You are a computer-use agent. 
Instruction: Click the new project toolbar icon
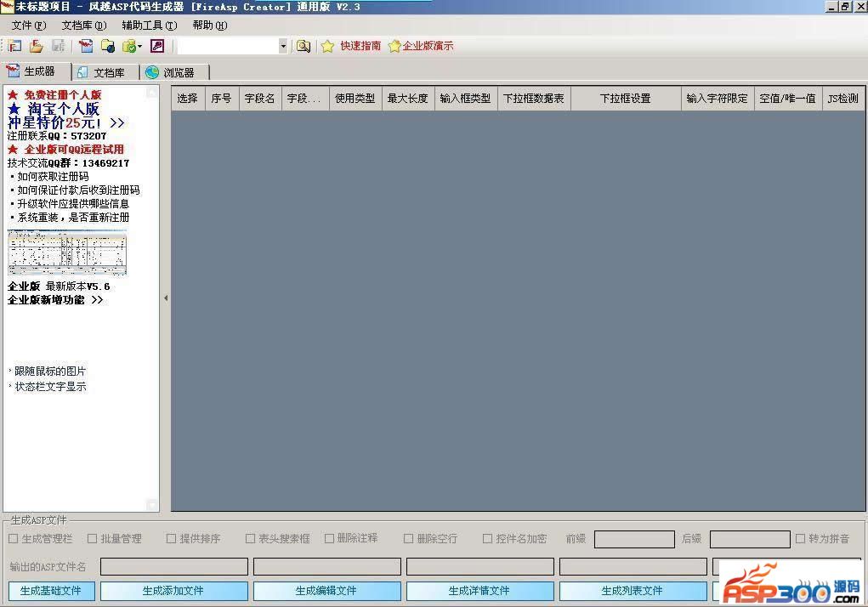coord(14,46)
